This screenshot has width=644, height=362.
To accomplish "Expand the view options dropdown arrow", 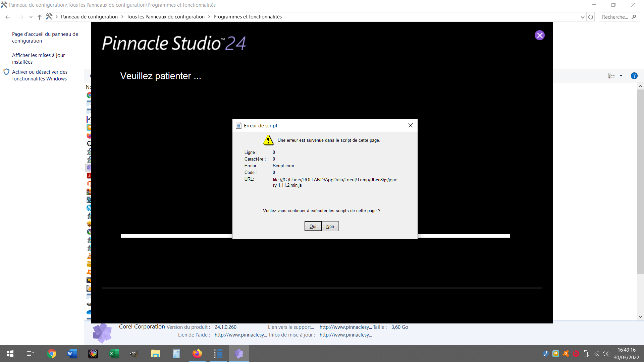I will 621,76.
